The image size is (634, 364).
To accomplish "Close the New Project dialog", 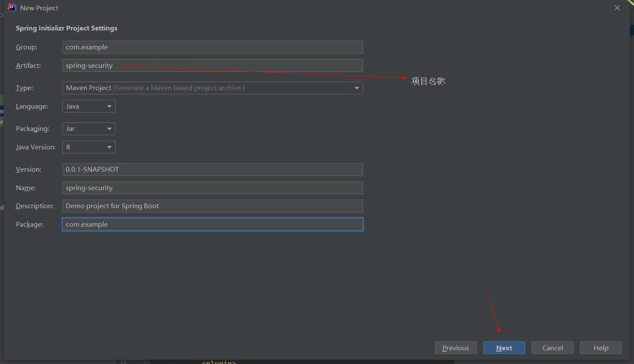I will pos(617,8).
